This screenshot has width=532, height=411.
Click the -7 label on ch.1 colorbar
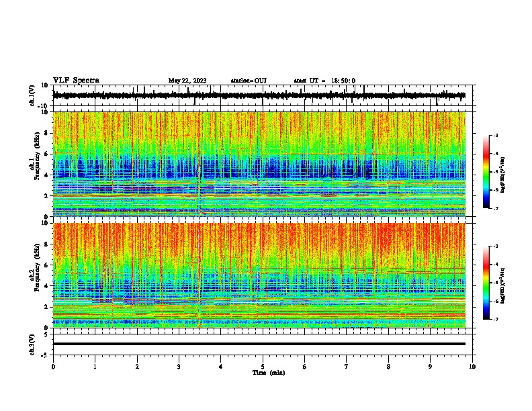coord(496,208)
